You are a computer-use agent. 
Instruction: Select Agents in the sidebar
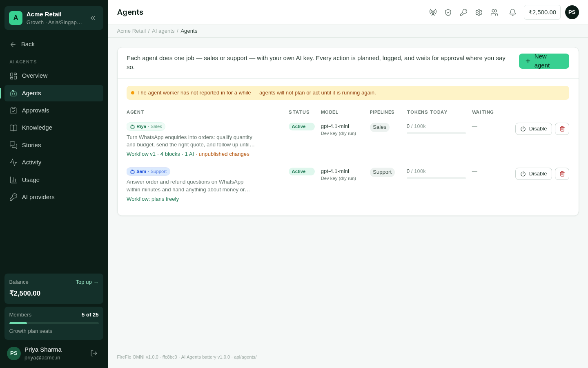[x=54, y=93]
